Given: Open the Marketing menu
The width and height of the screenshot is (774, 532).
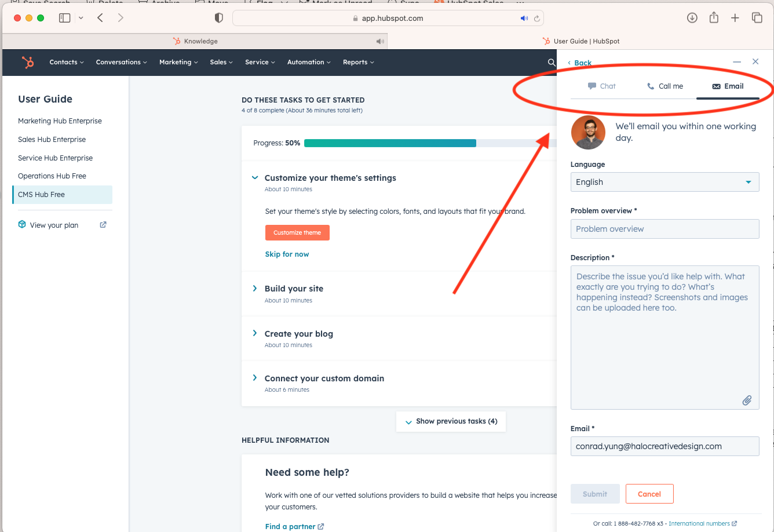Looking at the screenshot, I should (x=178, y=62).
